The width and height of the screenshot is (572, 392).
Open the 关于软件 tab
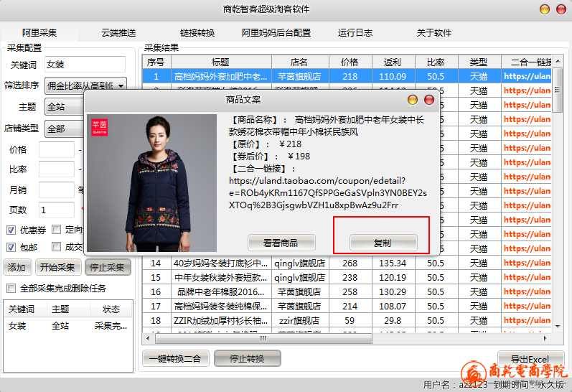coord(434,33)
